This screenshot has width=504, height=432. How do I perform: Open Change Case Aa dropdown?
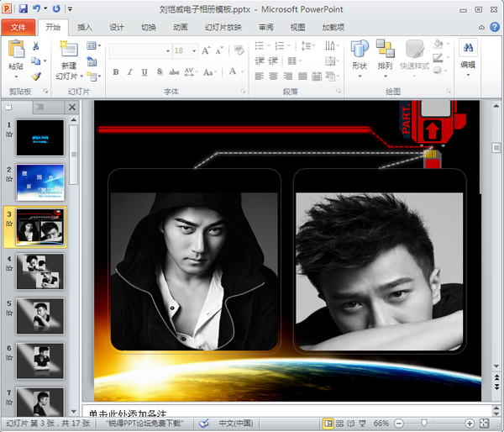210,72
